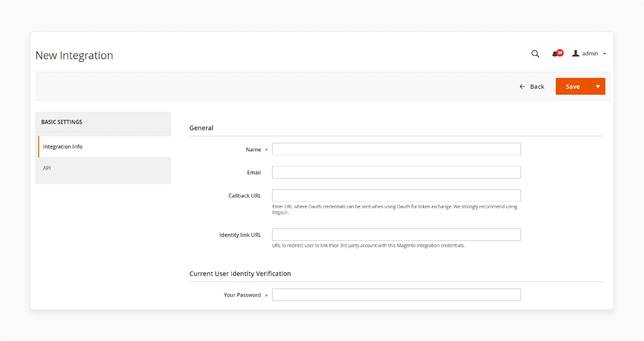Click the Identity link URL label
Screen dimensions: 644x341
(x=240, y=235)
